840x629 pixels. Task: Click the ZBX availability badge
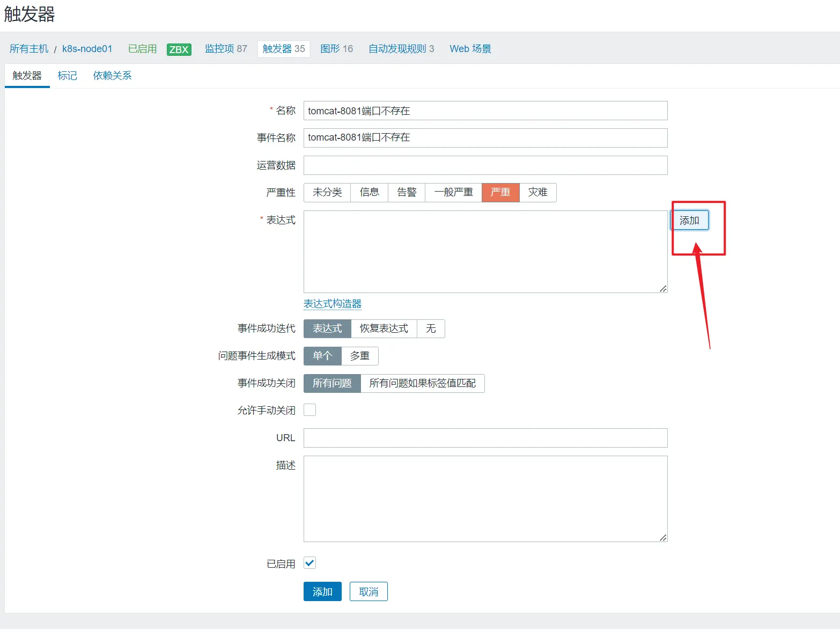coord(179,49)
